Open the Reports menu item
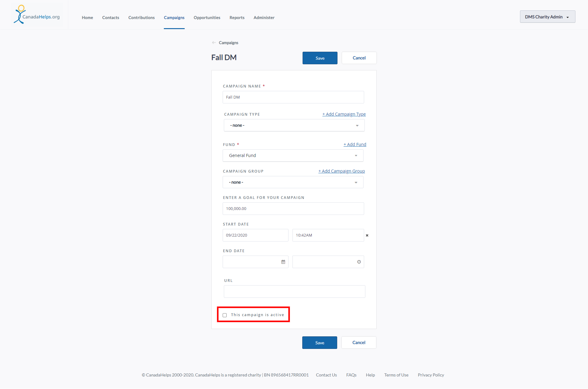The height and width of the screenshot is (389, 588). 237,17
